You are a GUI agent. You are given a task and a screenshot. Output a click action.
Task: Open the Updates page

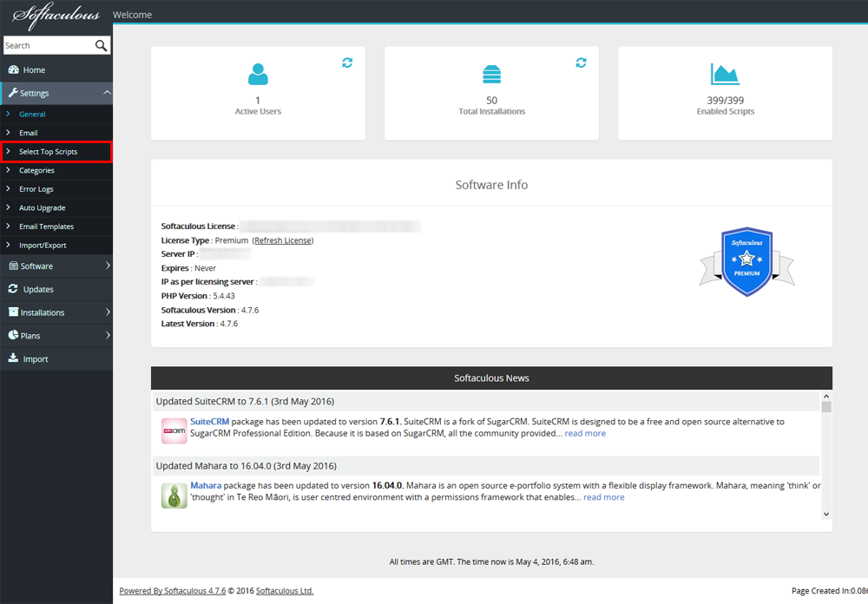(x=56, y=289)
